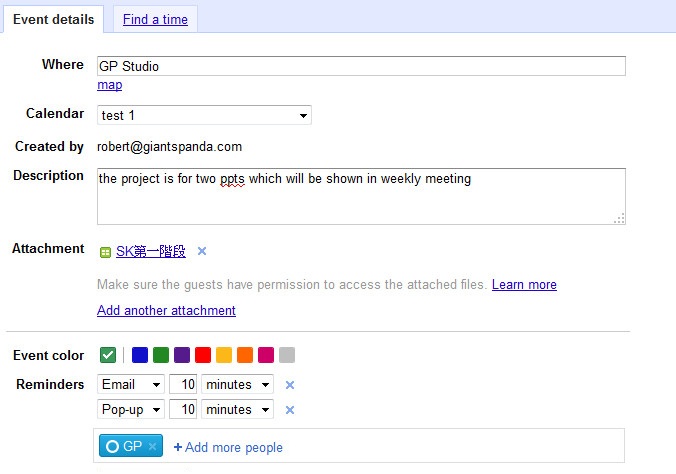Open the Email reminder minutes unit dropdown

click(238, 384)
